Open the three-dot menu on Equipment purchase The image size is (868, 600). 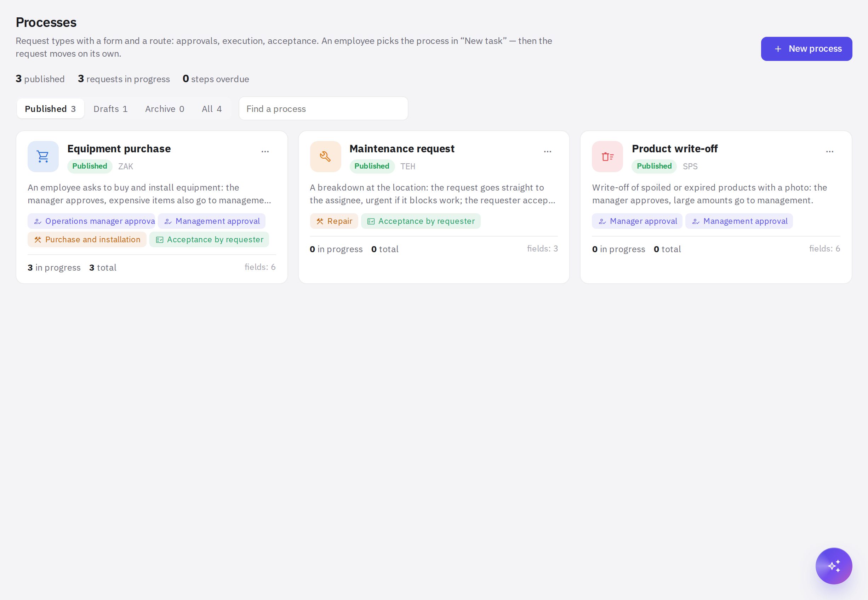pos(265,152)
